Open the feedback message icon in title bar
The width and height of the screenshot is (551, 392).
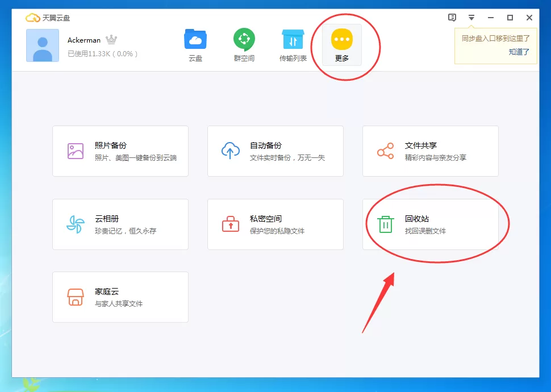[x=452, y=18]
